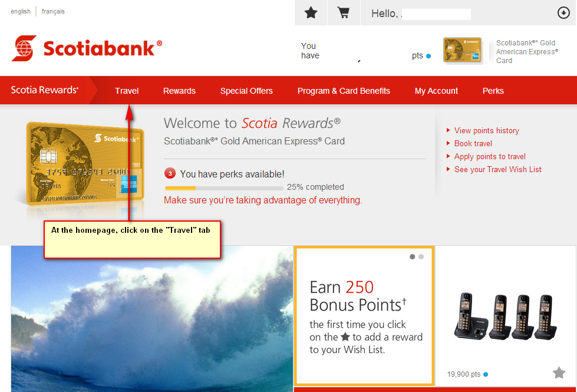Open the Travel tab

click(x=127, y=91)
